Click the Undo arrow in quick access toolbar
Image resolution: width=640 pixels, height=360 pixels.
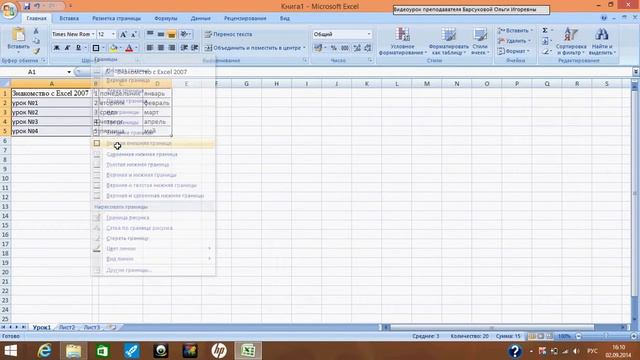coord(37,6)
